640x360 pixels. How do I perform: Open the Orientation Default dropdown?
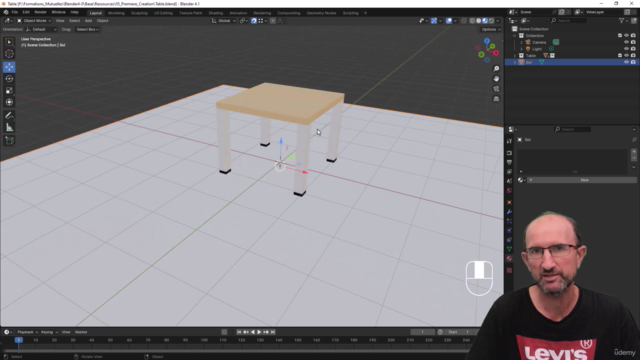point(41,29)
